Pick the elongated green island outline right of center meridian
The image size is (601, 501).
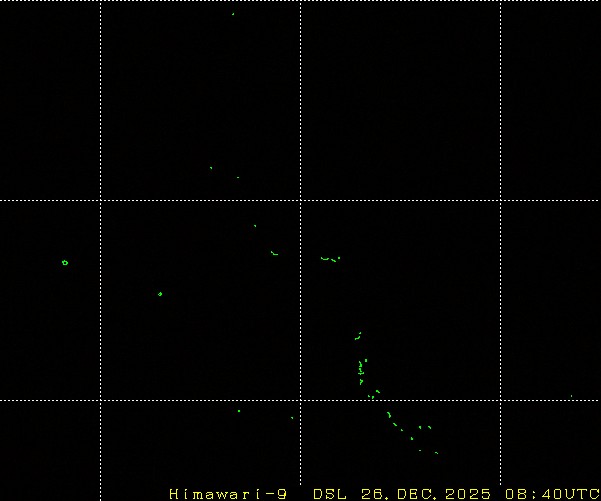coord(329,259)
